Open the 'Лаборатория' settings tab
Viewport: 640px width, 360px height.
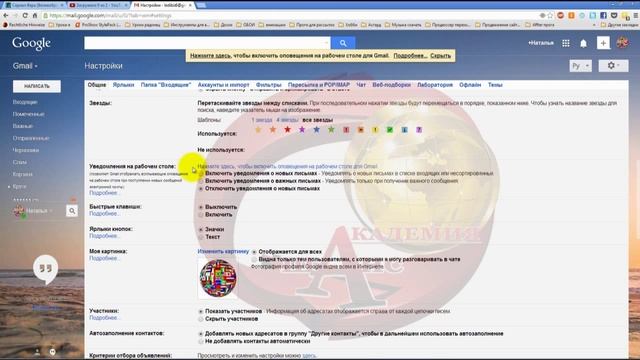[435, 85]
